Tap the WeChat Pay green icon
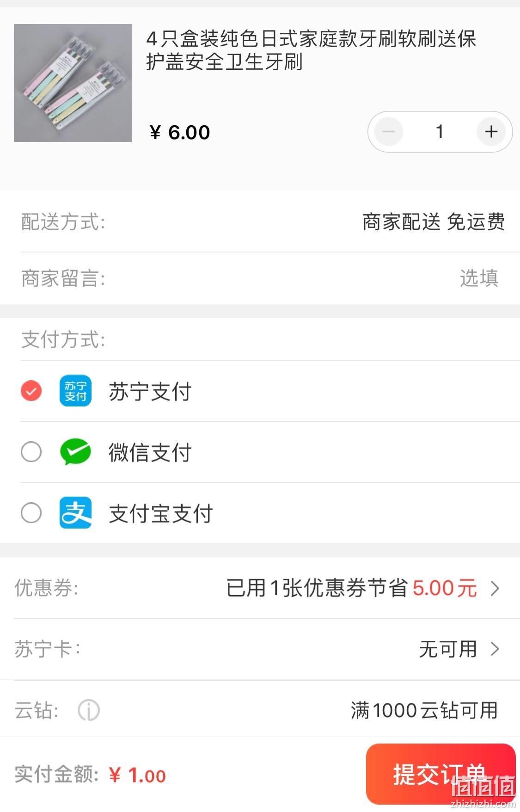The height and width of the screenshot is (812, 520). point(75,452)
